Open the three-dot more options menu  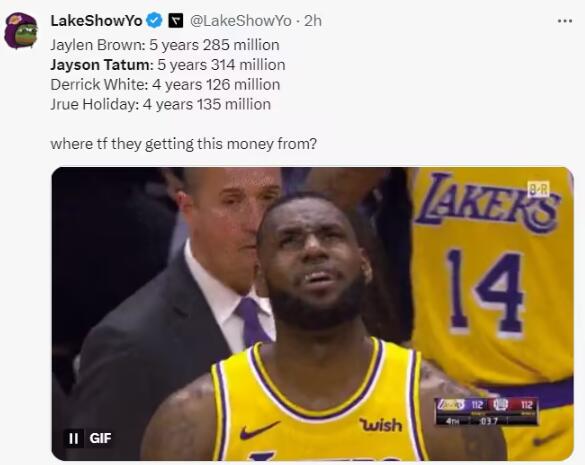tap(565, 21)
